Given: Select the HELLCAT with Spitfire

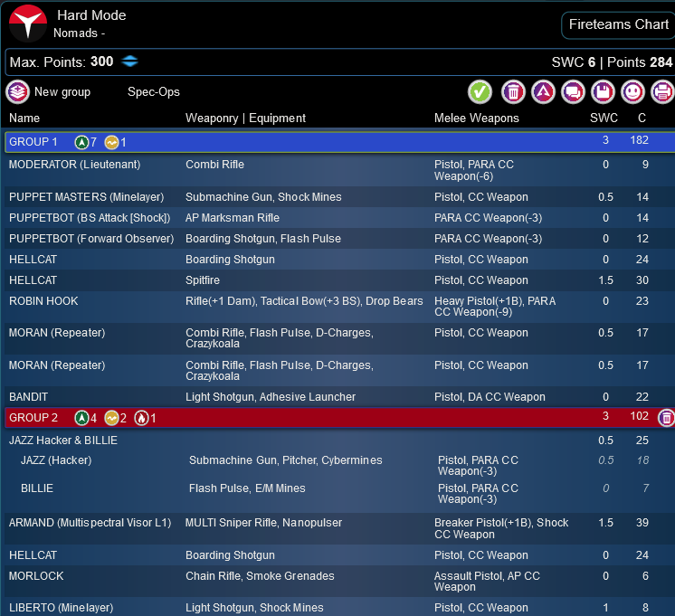Looking at the screenshot, I should click(x=339, y=280).
